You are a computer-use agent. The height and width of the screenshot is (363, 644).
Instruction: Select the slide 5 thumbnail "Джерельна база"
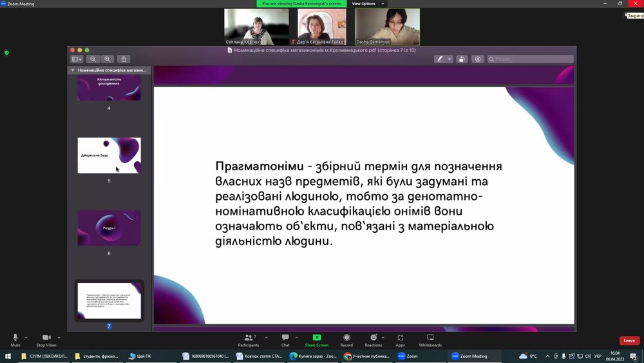coord(109,155)
